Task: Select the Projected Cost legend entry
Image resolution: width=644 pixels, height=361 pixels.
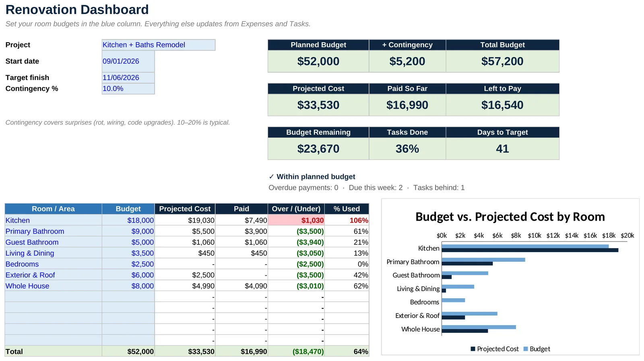Action: [495, 349]
